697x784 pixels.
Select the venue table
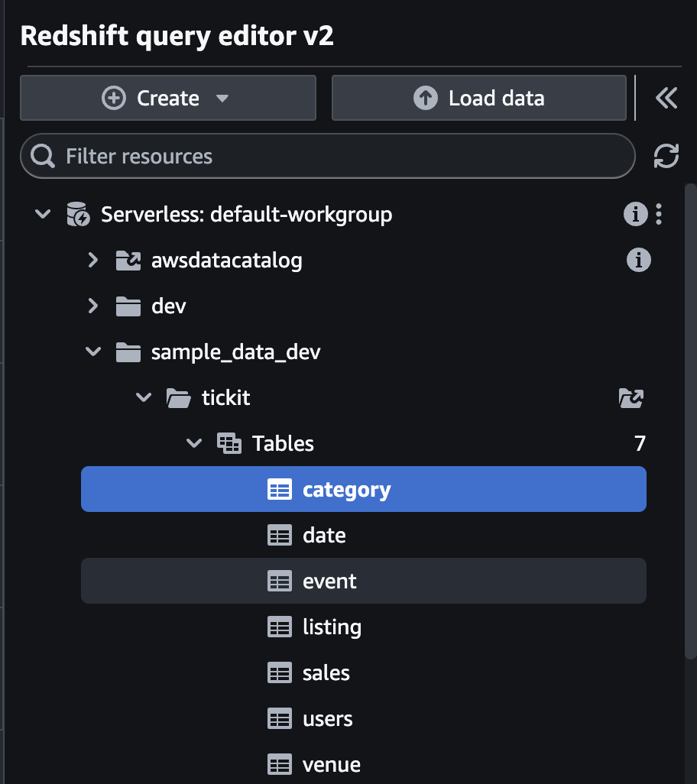click(364, 764)
